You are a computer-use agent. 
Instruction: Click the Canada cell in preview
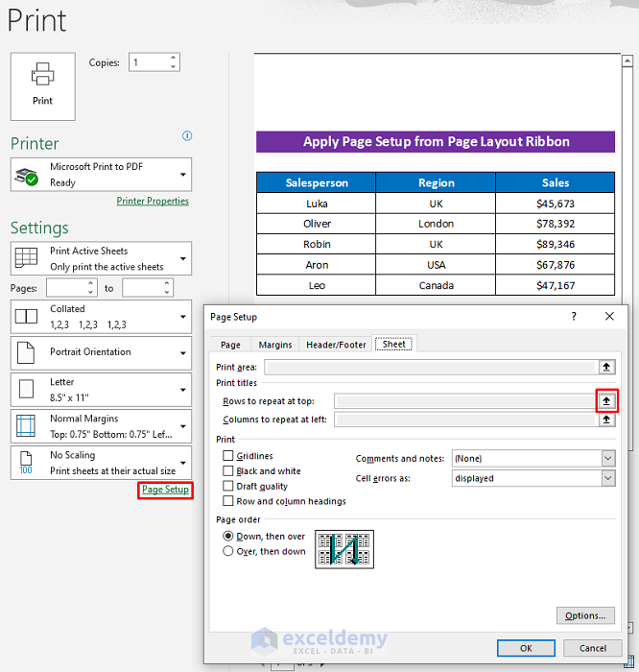pos(436,285)
